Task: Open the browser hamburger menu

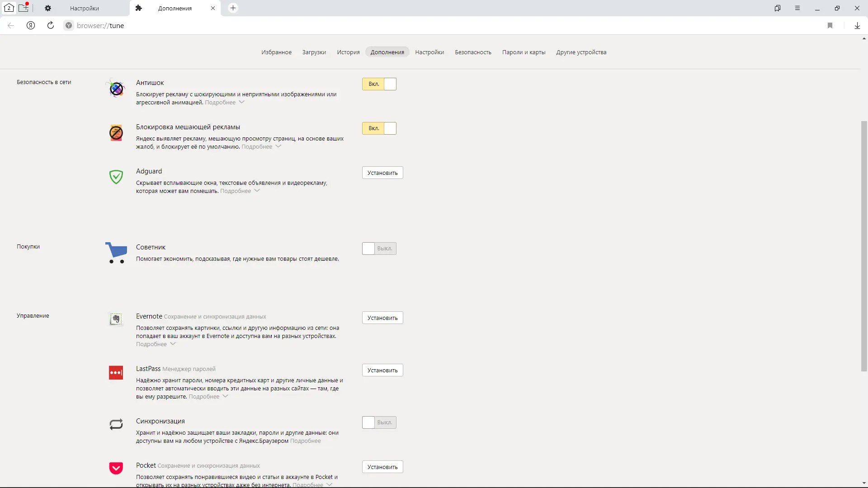Action: pyautogui.click(x=797, y=8)
